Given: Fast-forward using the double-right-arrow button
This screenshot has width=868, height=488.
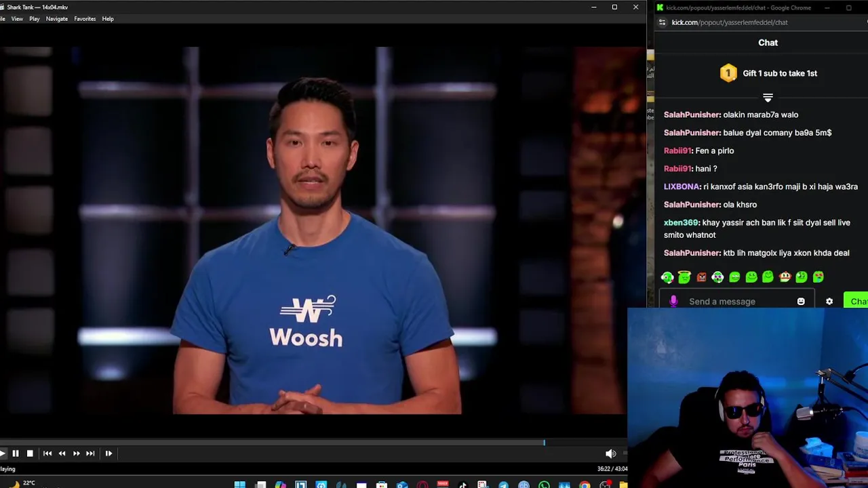Looking at the screenshot, I should click(76, 453).
